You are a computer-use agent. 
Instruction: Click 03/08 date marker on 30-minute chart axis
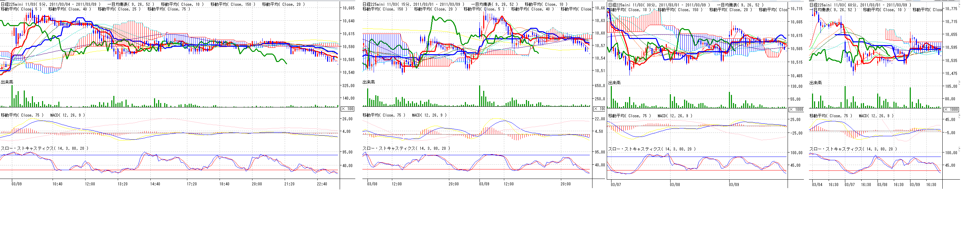(675, 185)
